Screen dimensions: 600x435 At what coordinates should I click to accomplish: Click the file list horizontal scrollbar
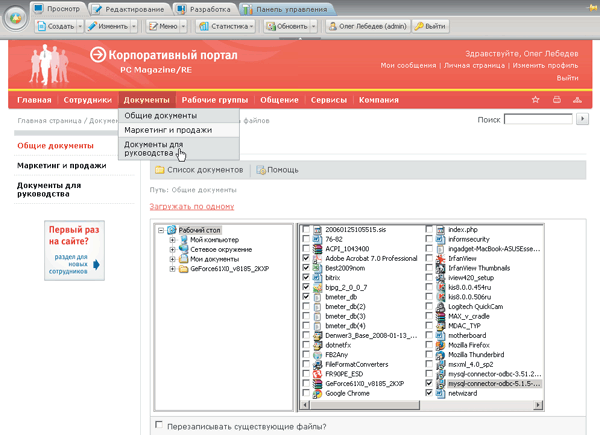tap(421, 405)
